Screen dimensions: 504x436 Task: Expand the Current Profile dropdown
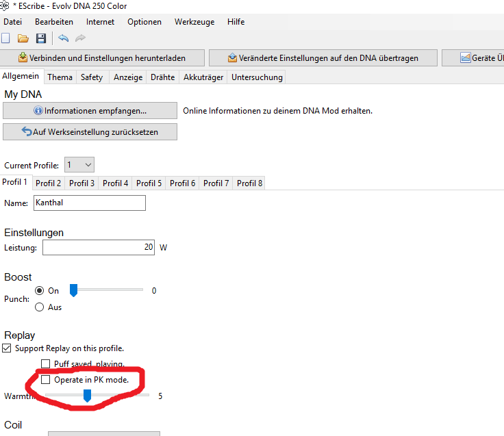tap(79, 165)
